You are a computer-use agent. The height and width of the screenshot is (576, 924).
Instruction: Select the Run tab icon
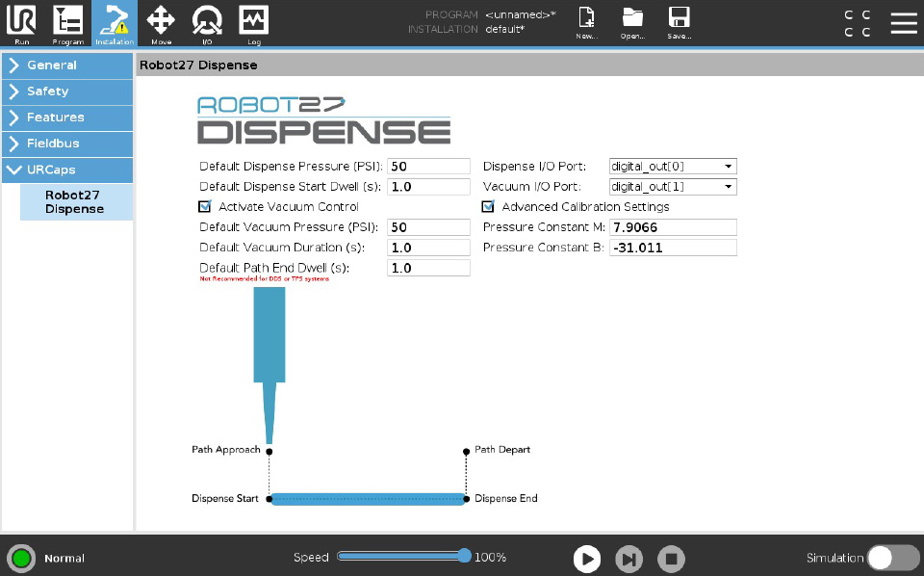(21, 23)
